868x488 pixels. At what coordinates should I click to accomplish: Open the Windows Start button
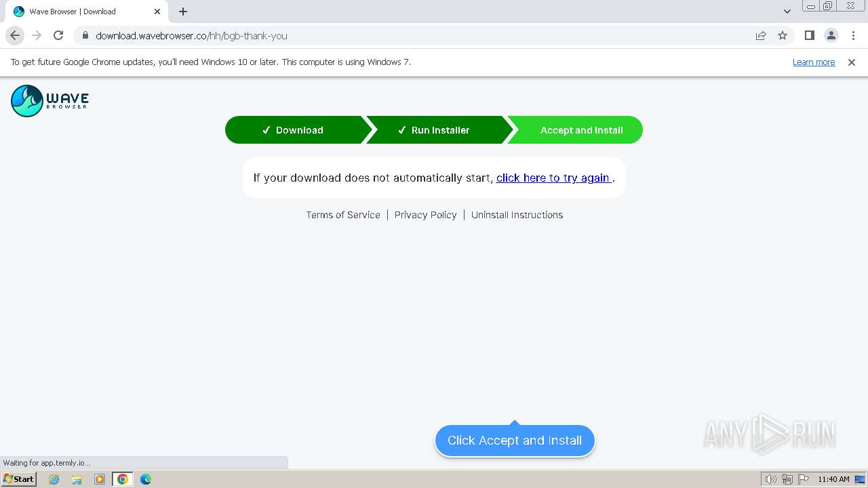(x=18, y=479)
